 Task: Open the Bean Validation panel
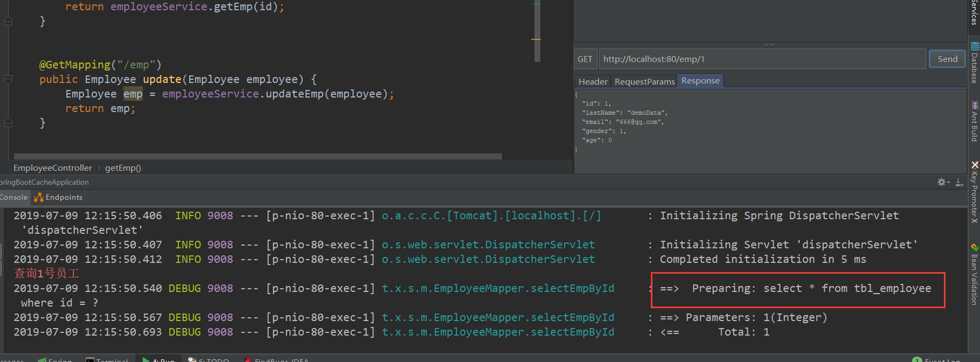974,274
